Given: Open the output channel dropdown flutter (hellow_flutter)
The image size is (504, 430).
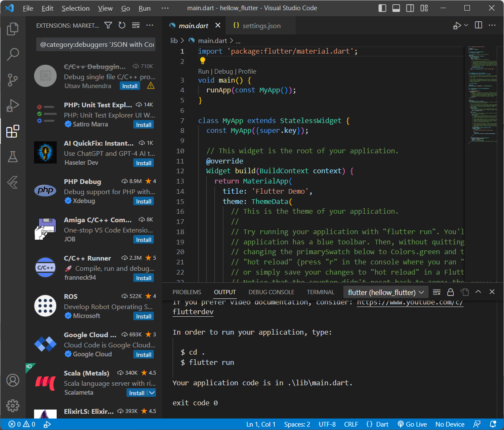Looking at the screenshot, I should point(386,292).
